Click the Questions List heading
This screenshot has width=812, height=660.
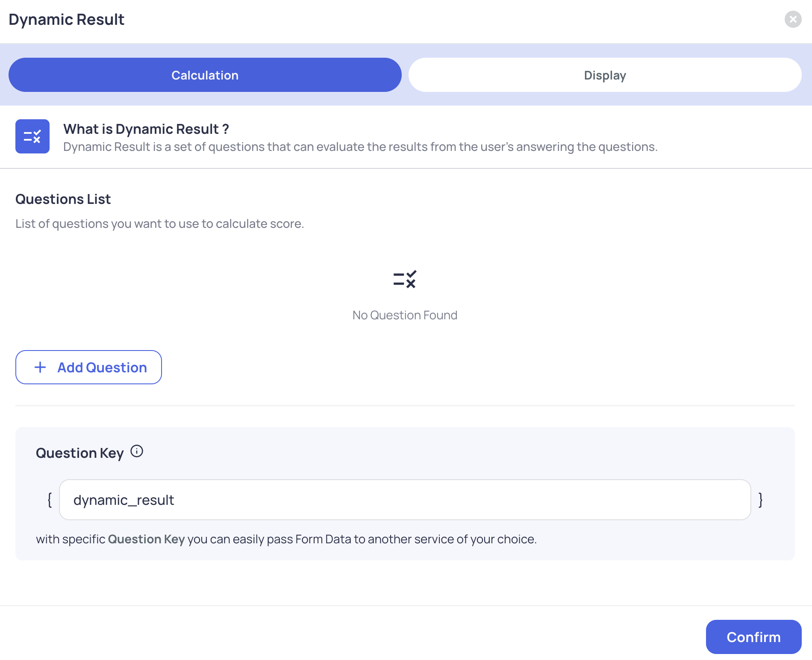pos(63,199)
